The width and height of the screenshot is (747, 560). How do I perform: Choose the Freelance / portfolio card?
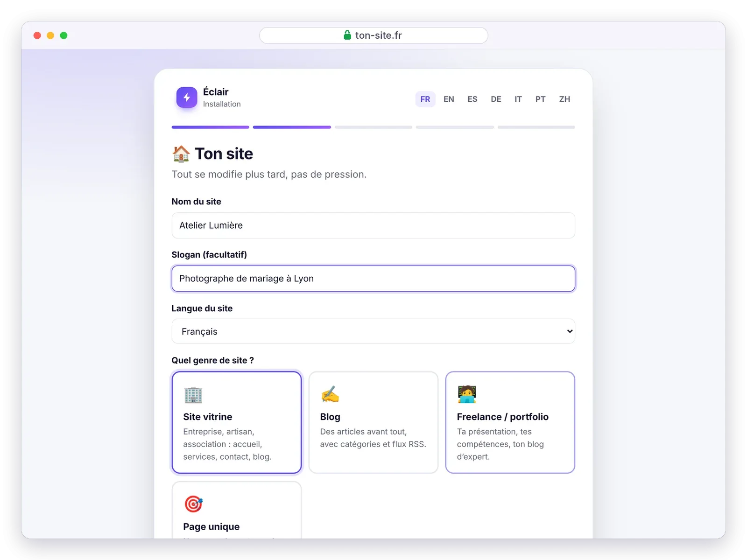point(510,422)
